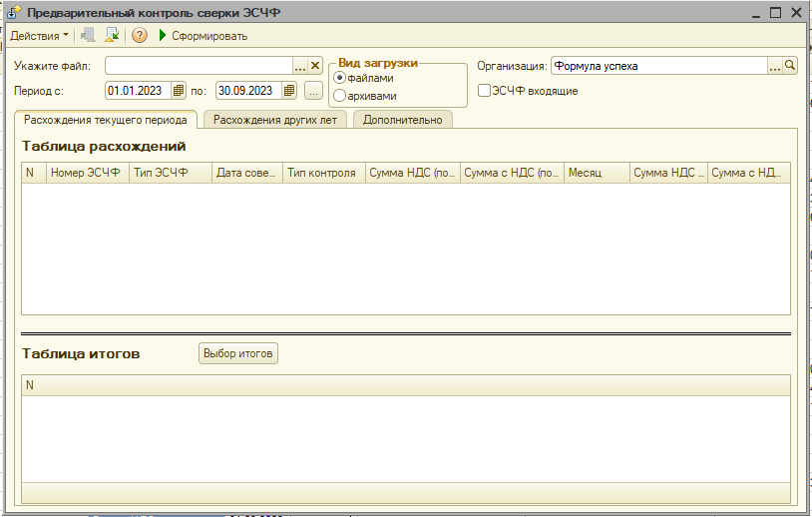Select the 'архивами' radio button
812x517 pixels.
[x=340, y=96]
